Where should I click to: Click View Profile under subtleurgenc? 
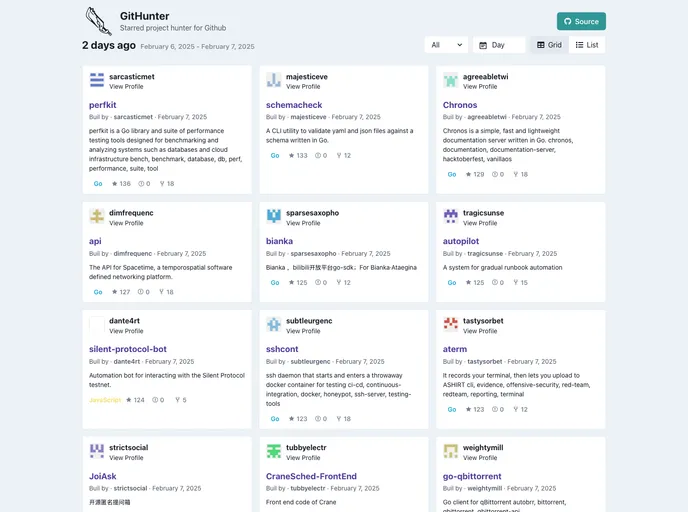[x=304, y=331]
